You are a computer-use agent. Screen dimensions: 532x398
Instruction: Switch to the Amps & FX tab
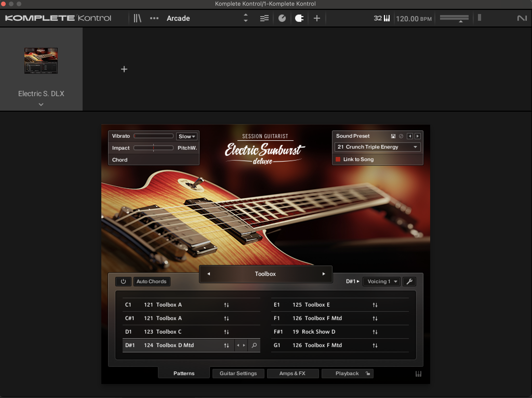(x=292, y=373)
